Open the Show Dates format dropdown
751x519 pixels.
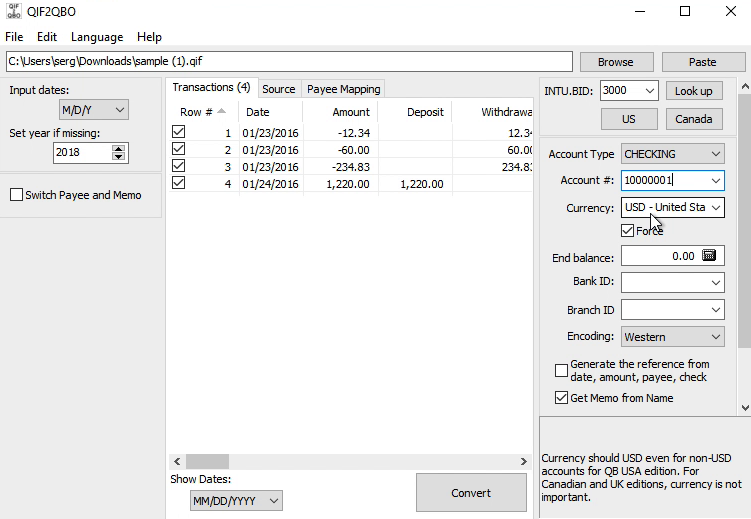[236, 501]
